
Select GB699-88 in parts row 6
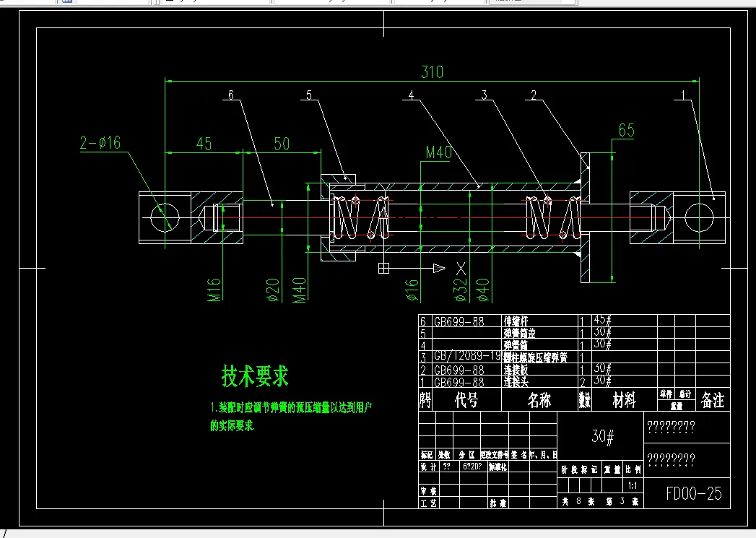pos(459,321)
